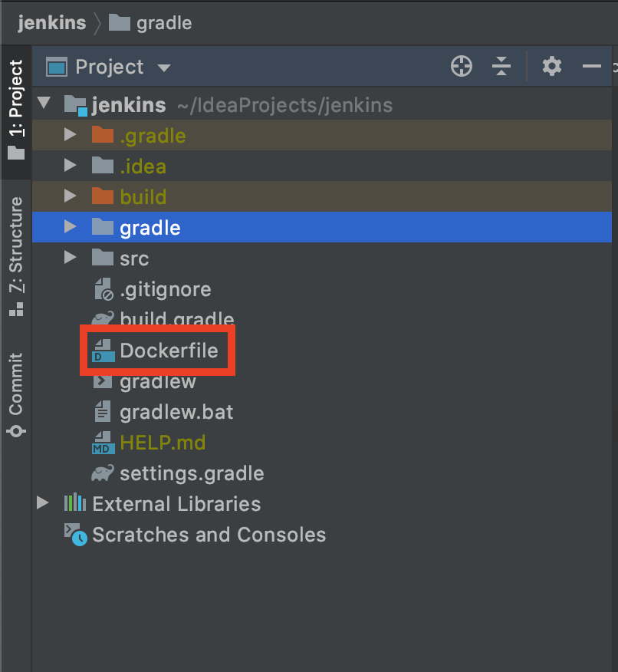Expand the selected gradle folder
Screen dimensions: 618x672
click(70, 227)
